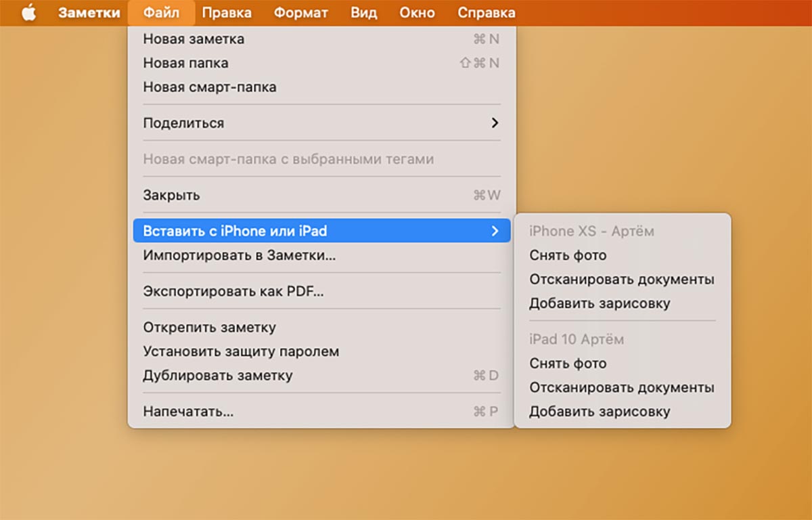Choose Импортировать в Заметки…
The image size is (812, 520).
pyautogui.click(x=321, y=255)
